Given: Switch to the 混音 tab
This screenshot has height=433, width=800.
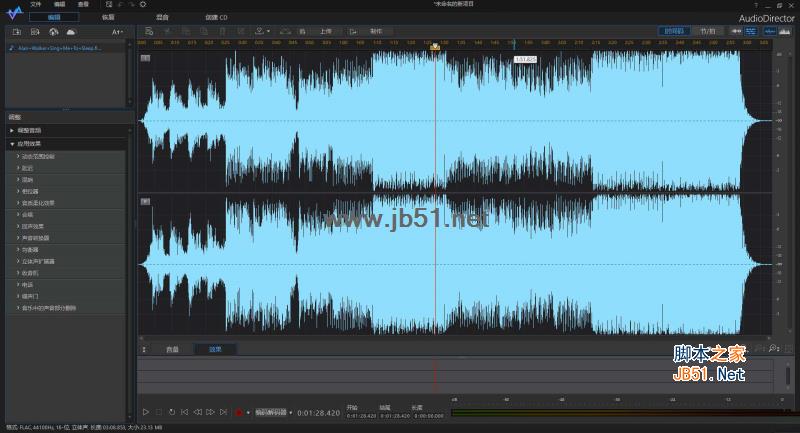Looking at the screenshot, I should coord(162,17).
